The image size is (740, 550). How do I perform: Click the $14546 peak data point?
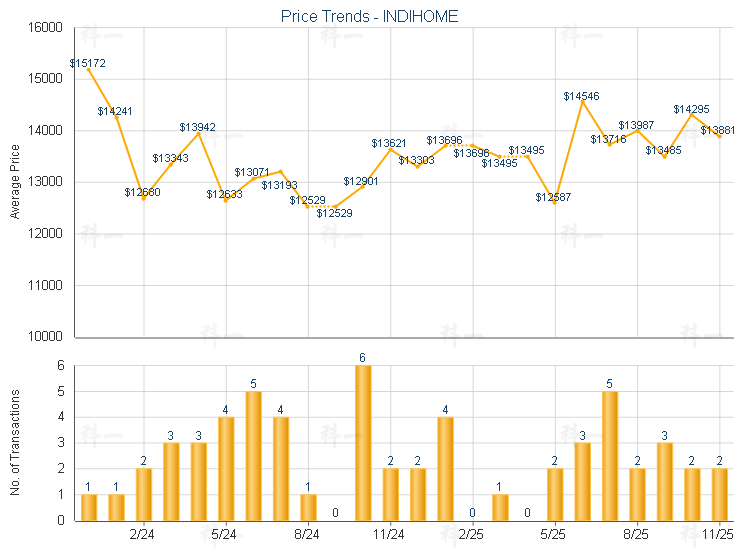pos(582,101)
